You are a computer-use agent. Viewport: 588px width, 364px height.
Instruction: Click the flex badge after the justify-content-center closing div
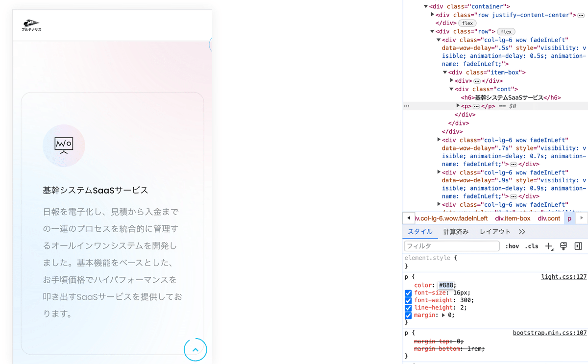point(467,24)
